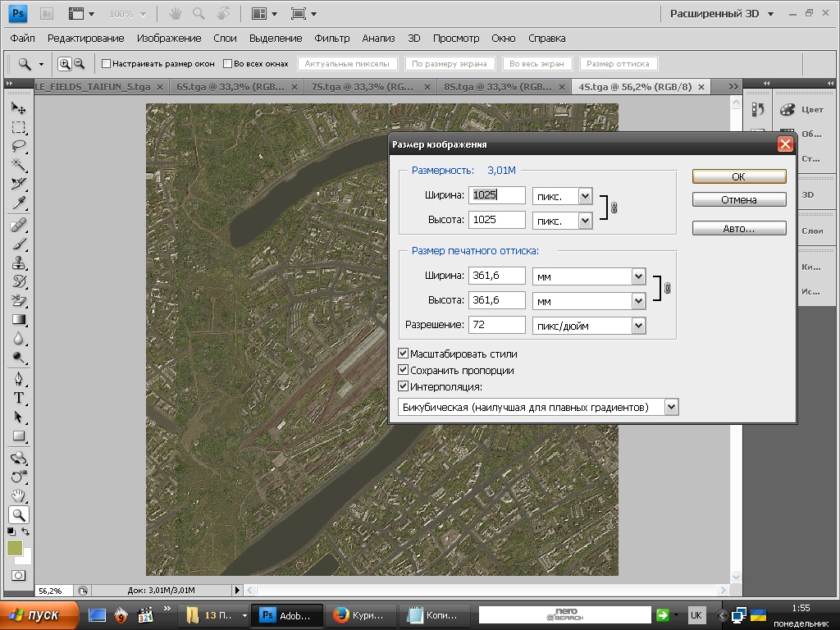The width and height of the screenshot is (840, 630).
Task: Disable the Интерполяция checkbox
Action: 403,386
